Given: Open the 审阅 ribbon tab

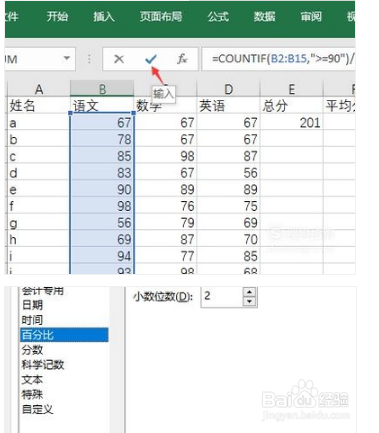Looking at the screenshot, I should click(x=311, y=16).
